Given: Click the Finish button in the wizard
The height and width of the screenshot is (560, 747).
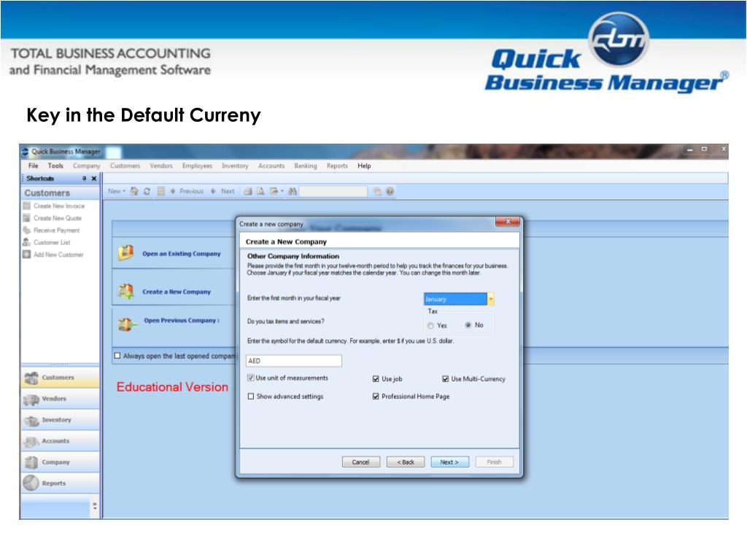Looking at the screenshot, I should (495, 462).
